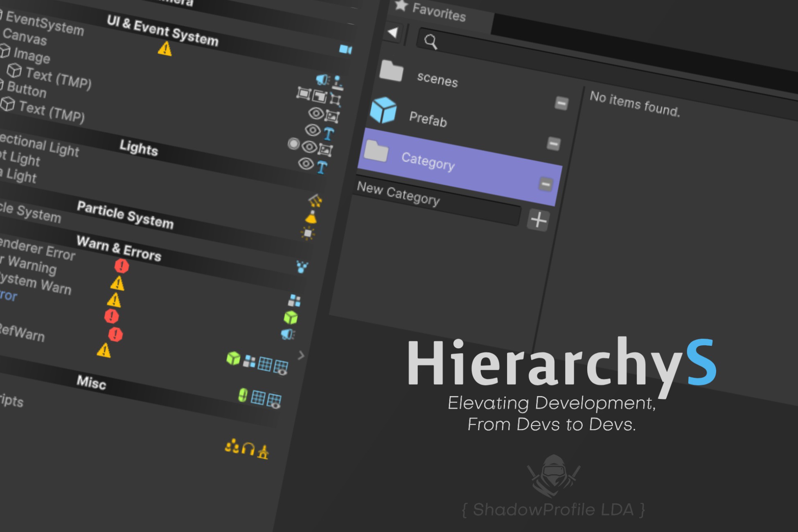Viewport: 798px width, 532px height.
Task: Click the minus button on Category row
Action: pos(545,184)
